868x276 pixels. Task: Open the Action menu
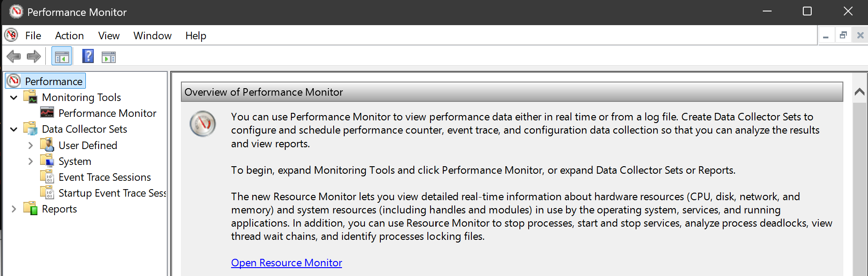pos(69,36)
